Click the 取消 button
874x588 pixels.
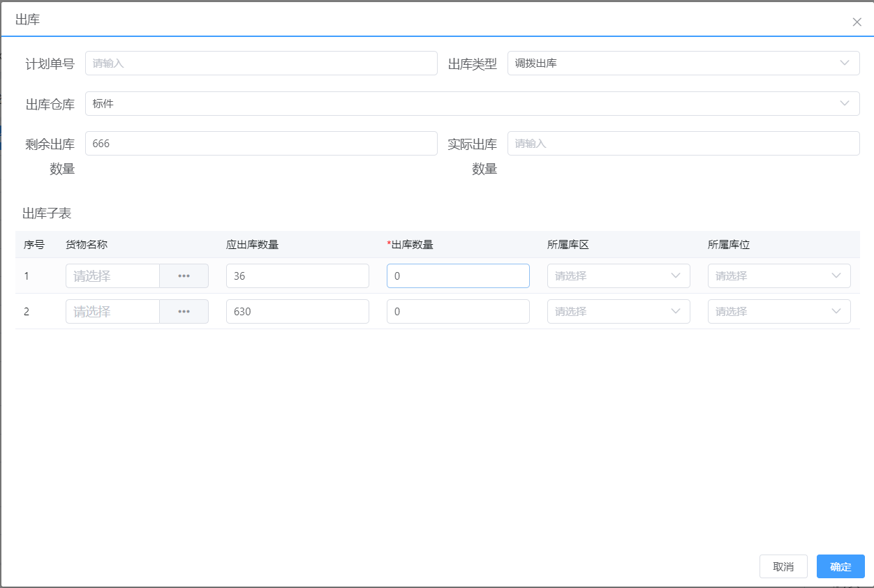(783, 566)
